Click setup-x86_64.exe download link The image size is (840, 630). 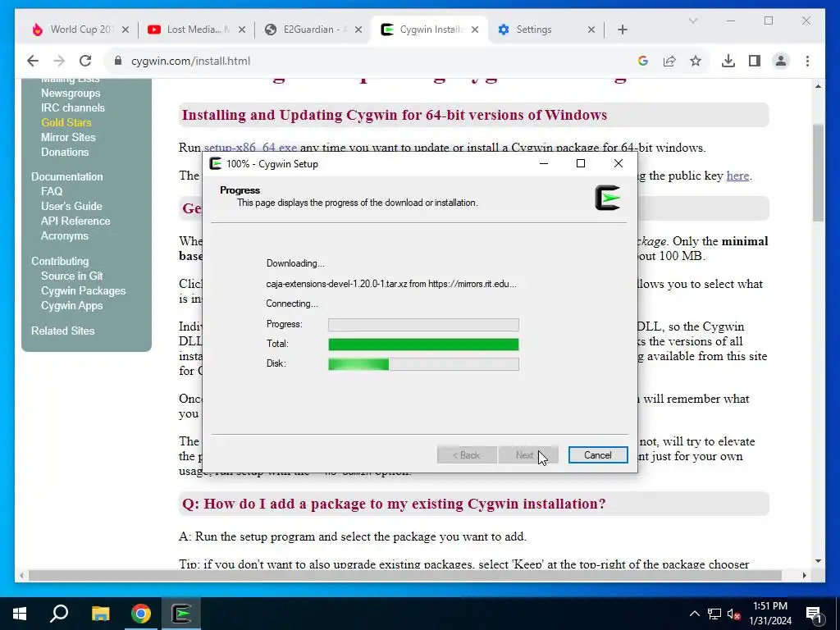pyautogui.click(x=250, y=148)
